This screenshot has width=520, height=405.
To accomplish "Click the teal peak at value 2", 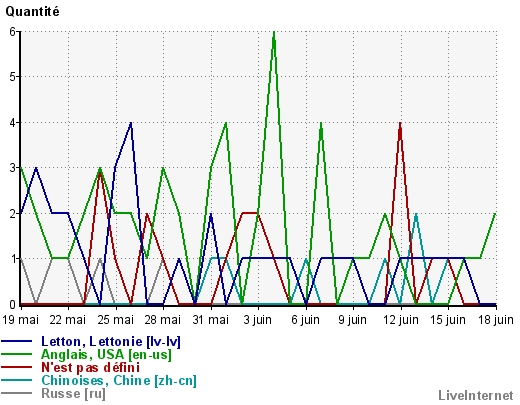I will click(416, 214).
